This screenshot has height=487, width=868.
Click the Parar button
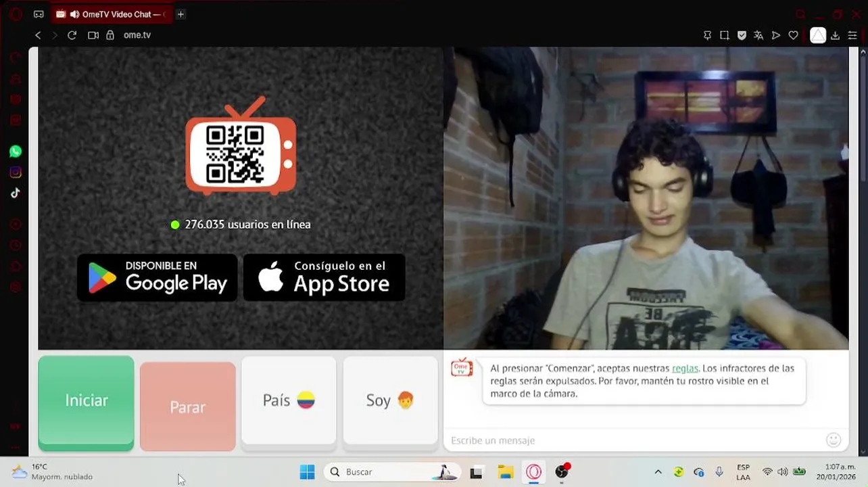click(x=188, y=407)
